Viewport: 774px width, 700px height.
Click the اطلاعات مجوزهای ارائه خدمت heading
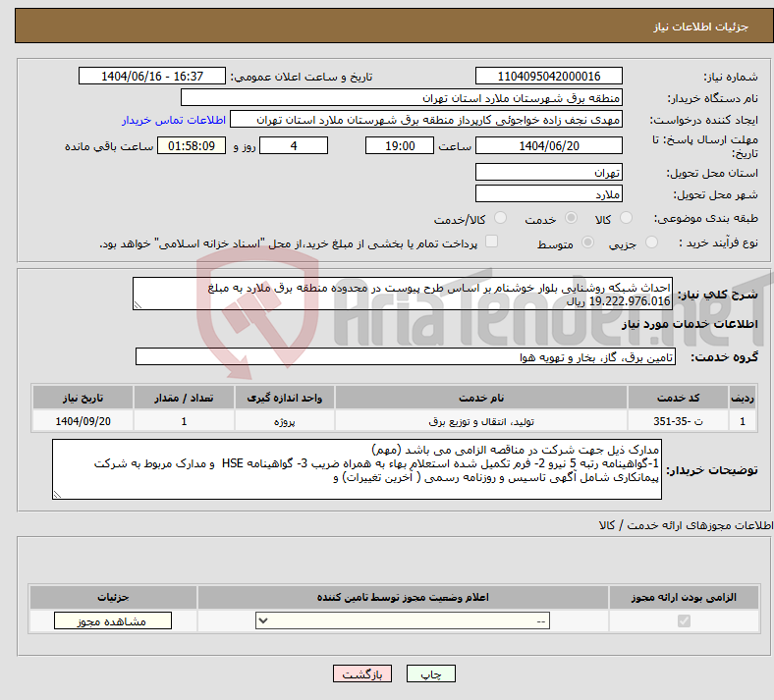pyautogui.click(x=687, y=525)
